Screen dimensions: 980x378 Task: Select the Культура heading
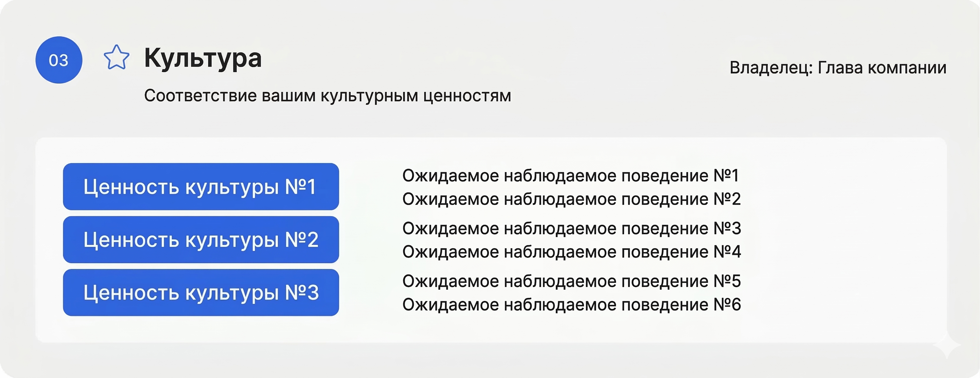(203, 58)
